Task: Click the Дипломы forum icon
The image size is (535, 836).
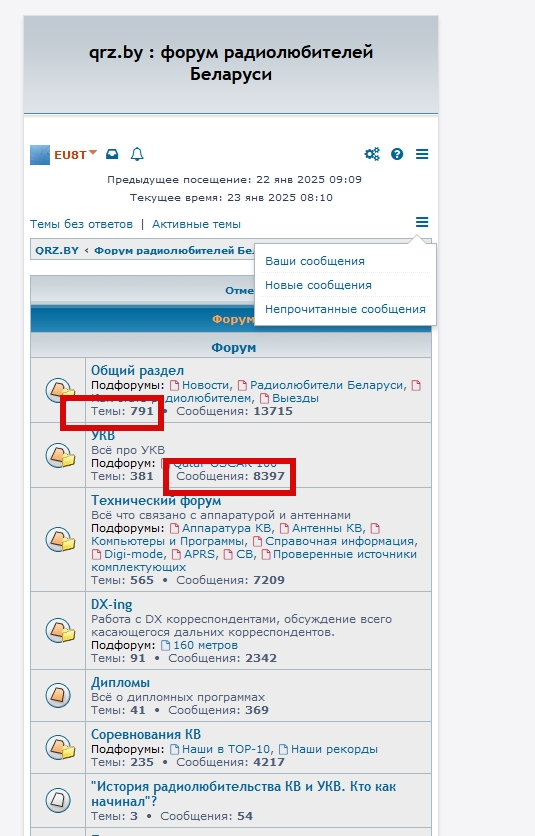Action: pyautogui.click(x=58, y=695)
